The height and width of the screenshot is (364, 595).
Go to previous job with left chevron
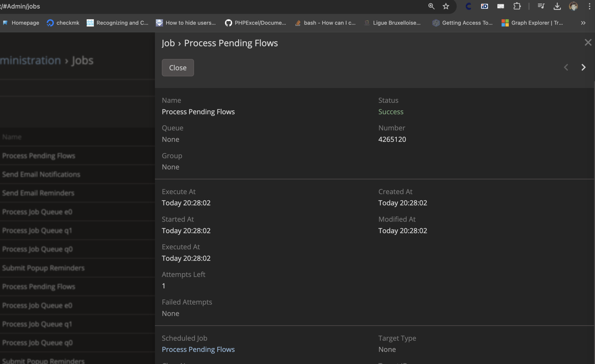(566, 67)
